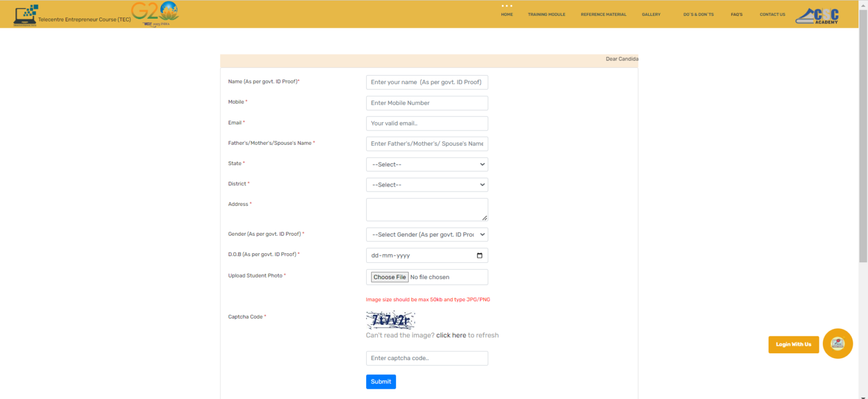Image resolution: width=868 pixels, height=399 pixels.
Task: Go to the Home menu item
Action: click(x=507, y=15)
